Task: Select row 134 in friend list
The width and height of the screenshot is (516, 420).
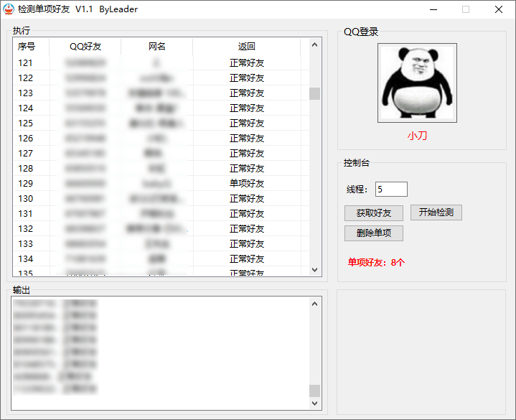Action: pyautogui.click(x=26, y=259)
